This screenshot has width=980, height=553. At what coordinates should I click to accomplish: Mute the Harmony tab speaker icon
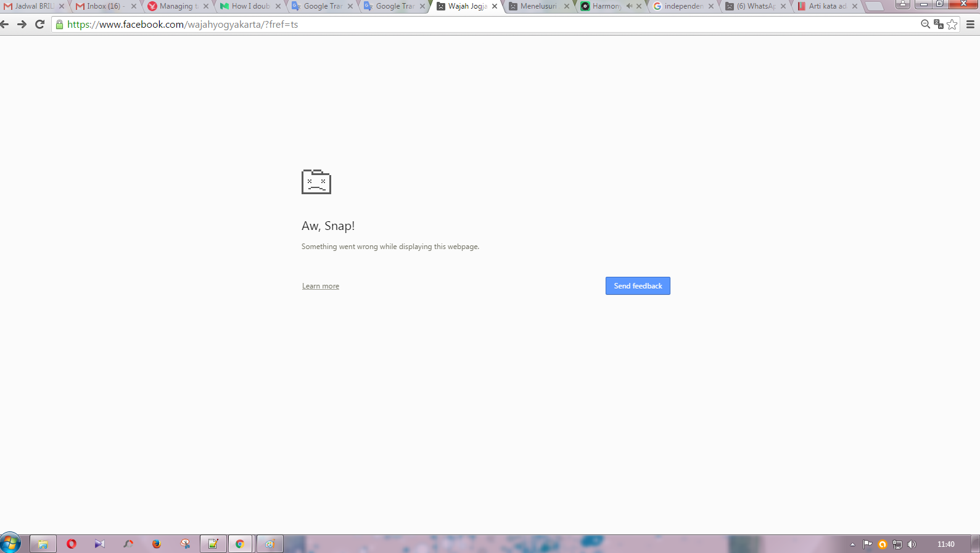click(x=629, y=6)
